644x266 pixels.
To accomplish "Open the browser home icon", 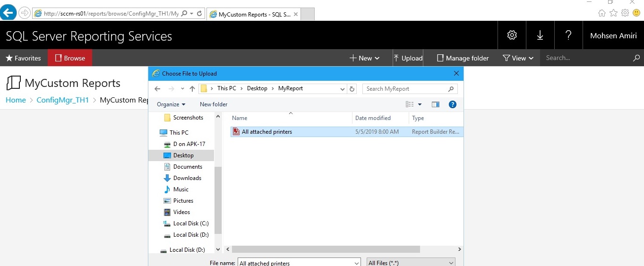I will (602, 13).
